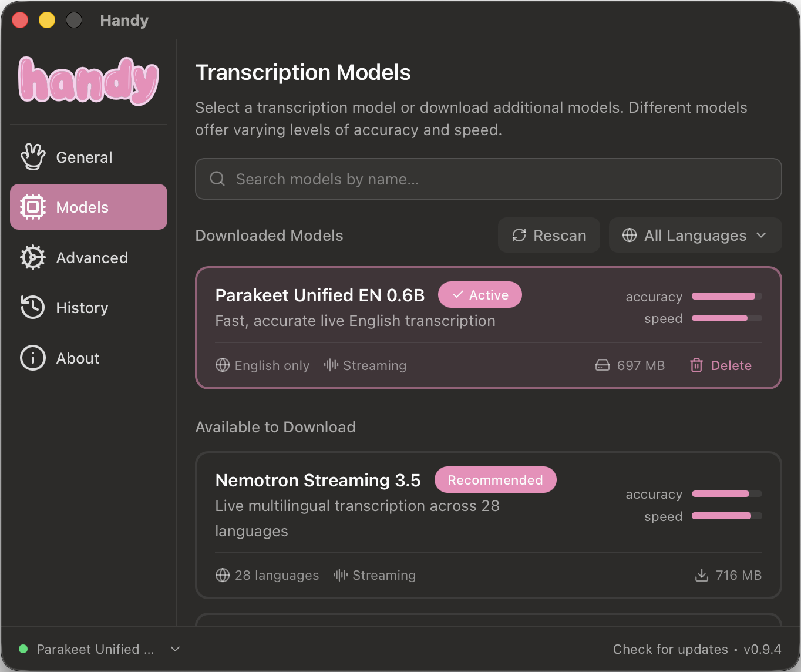The image size is (801, 672).
Task: Click Parakeet 'Streaming' label
Action: 375,365
